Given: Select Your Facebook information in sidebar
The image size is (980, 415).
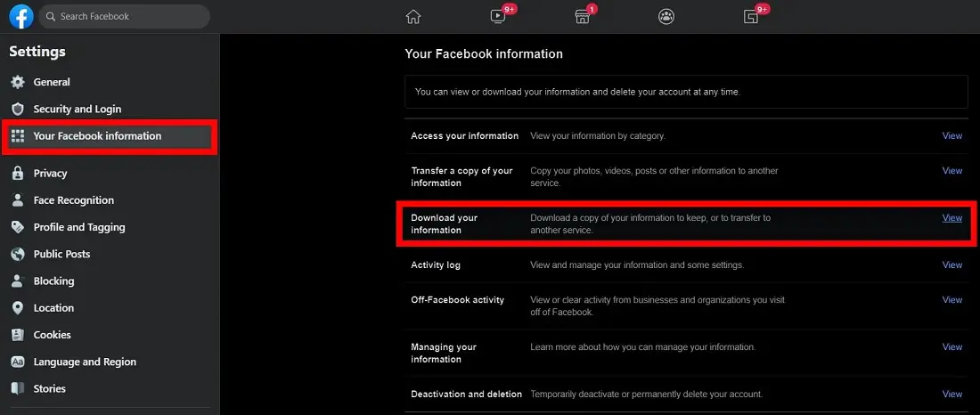Looking at the screenshot, I should tap(97, 136).
